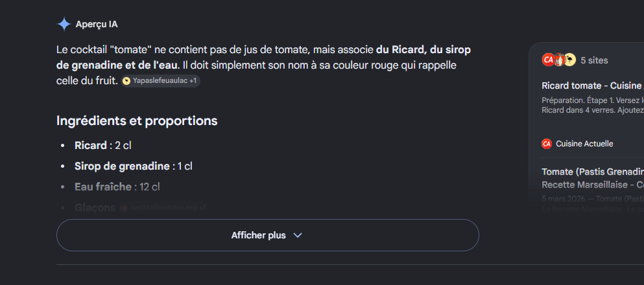Click the Sirop de grenadine : 1 cl item

tap(134, 166)
